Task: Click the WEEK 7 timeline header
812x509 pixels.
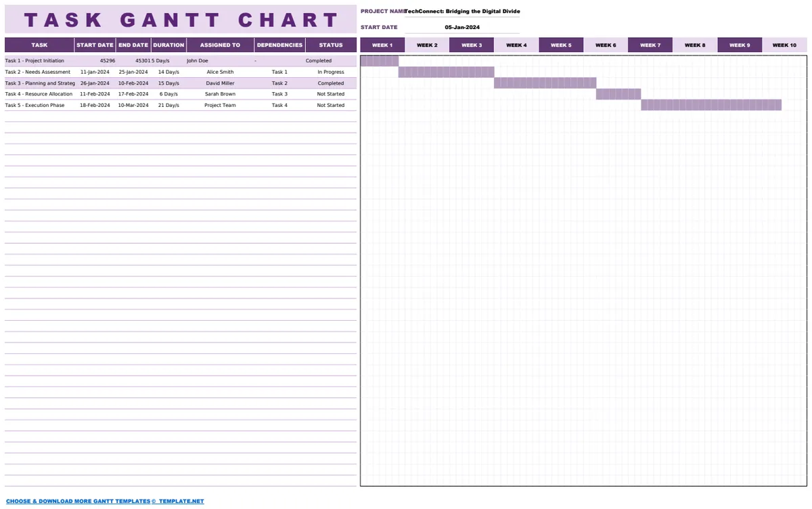Action: click(x=650, y=45)
